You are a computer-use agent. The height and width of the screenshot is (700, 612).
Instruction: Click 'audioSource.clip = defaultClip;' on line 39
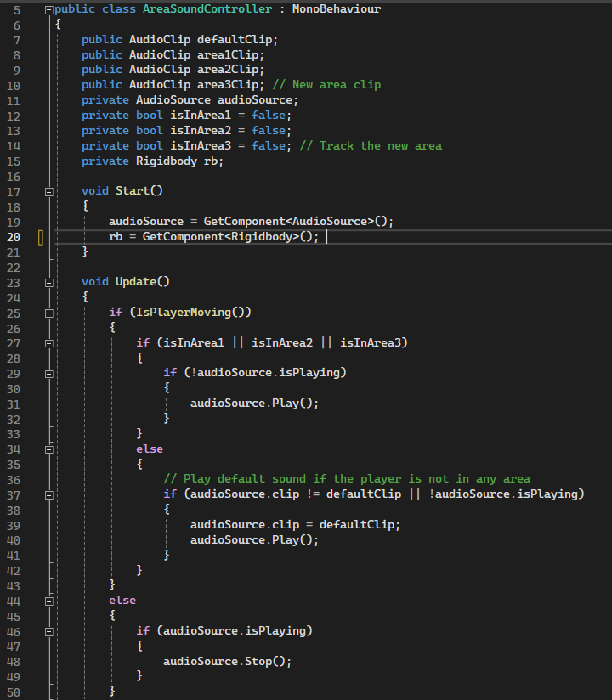pyautogui.click(x=295, y=525)
